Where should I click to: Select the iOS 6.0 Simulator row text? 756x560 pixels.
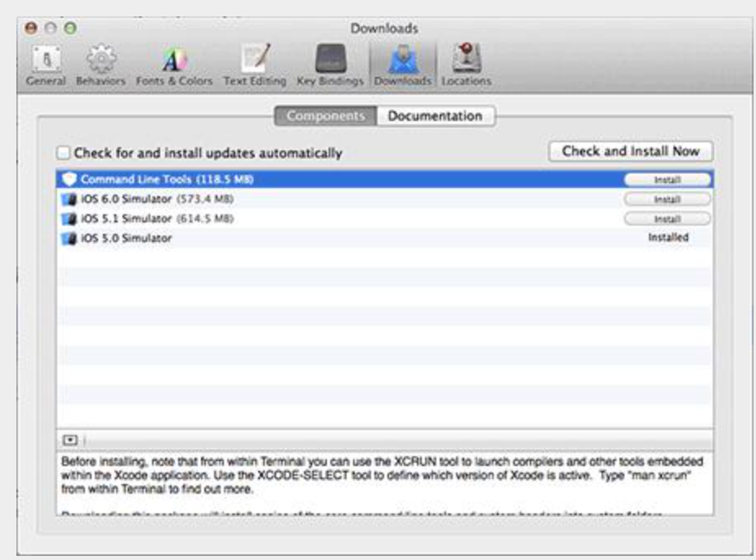pos(157,199)
